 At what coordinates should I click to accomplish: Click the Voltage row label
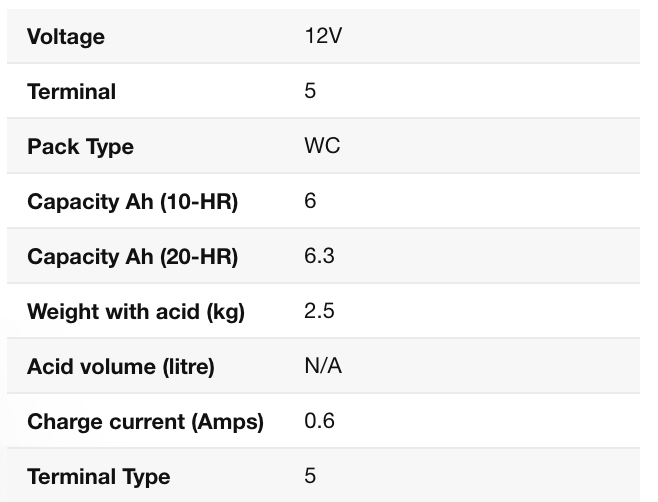[x=66, y=37]
